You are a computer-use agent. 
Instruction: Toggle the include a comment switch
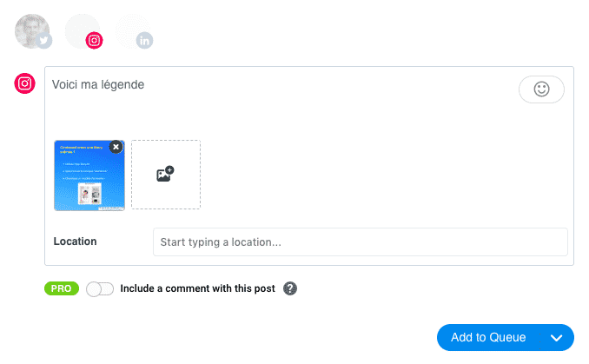click(100, 289)
